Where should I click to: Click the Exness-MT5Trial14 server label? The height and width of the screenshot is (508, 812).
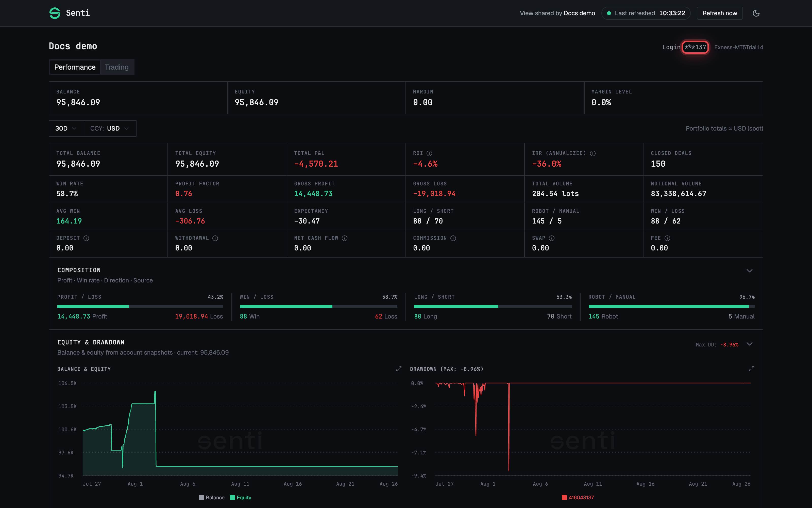738,47
